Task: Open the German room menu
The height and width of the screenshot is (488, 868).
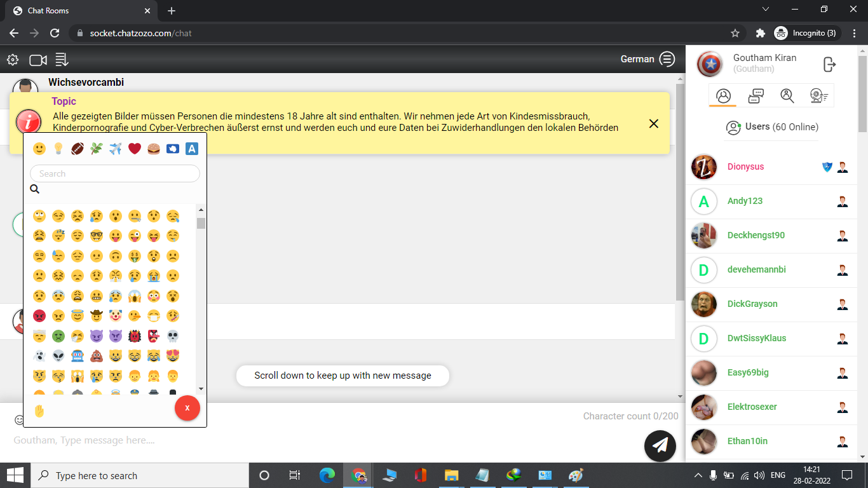Action: pyautogui.click(x=667, y=59)
